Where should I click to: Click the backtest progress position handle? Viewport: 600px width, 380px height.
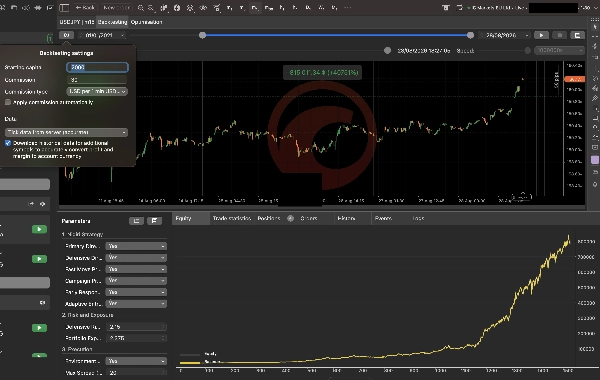(x=387, y=51)
